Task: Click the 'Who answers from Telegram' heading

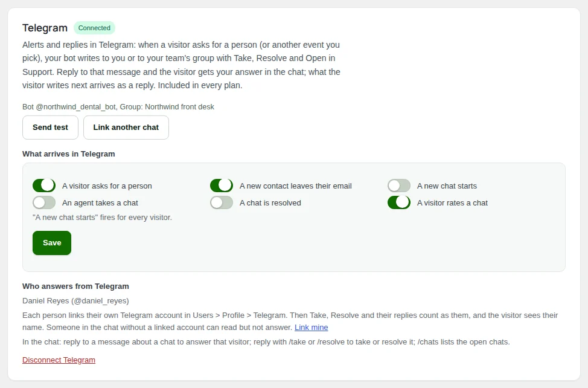Action: [x=75, y=286]
